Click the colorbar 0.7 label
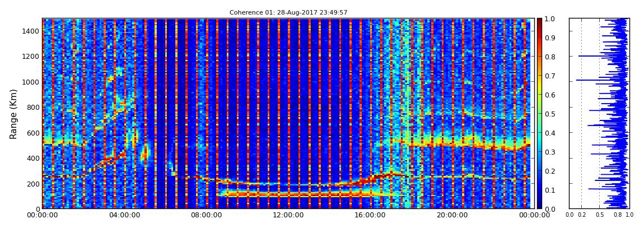The height and width of the screenshot is (228, 644). [x=550, y=76]
